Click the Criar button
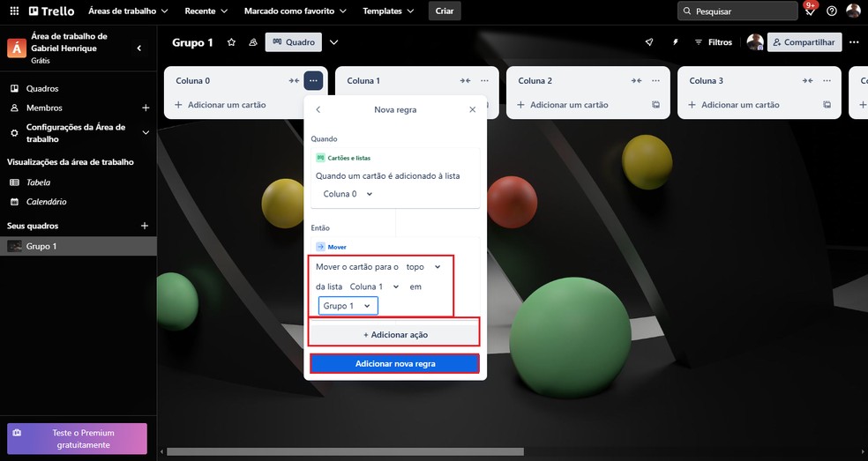Viewport: 868px width, 461px height. tap(445, 11)
